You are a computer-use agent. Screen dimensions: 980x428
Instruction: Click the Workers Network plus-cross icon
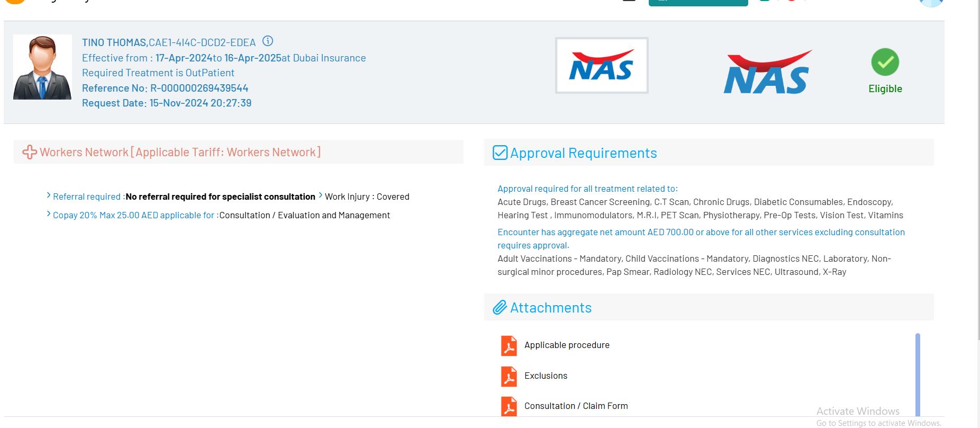pos(30,152)
